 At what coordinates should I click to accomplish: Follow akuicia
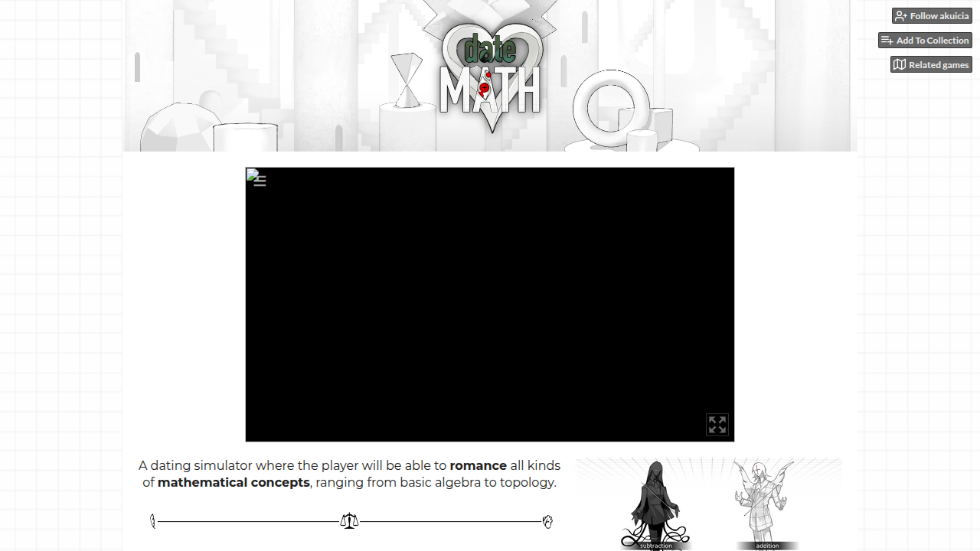coord(932,16)
